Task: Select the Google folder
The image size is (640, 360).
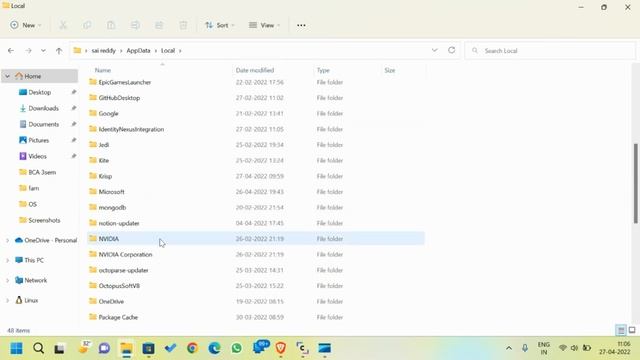Action: 108,113
